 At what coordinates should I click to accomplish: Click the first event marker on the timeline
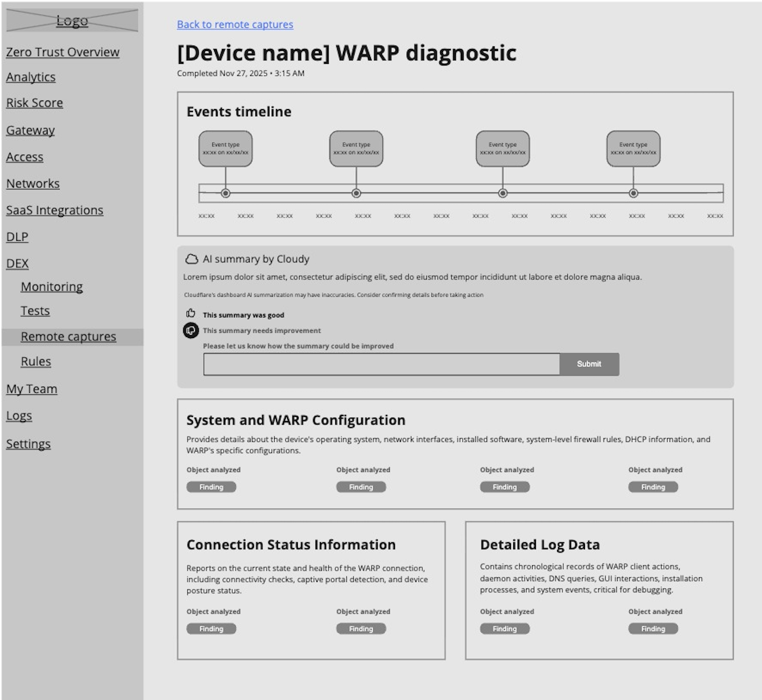226,193
